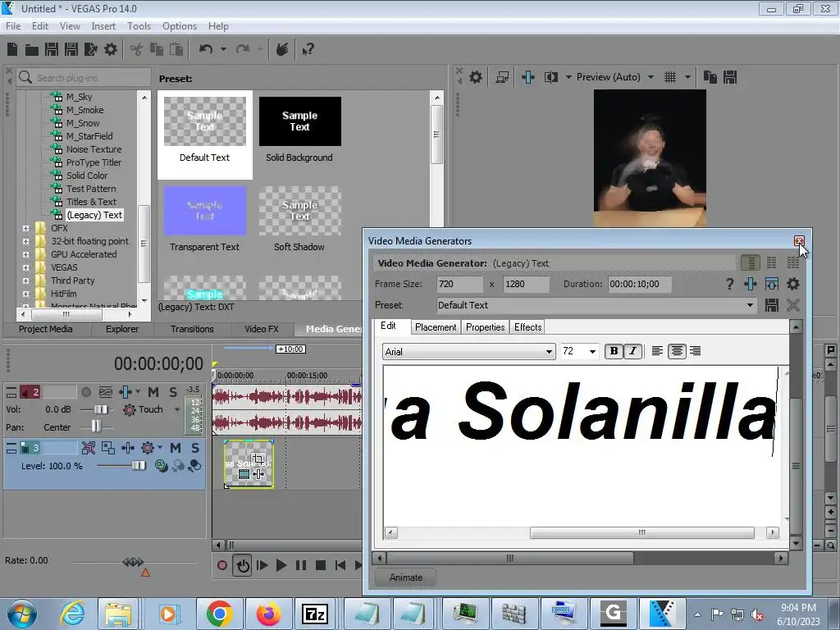Open the undo history dropdown arrow
This screenshot has width=840, height=630.
(223, 49)
